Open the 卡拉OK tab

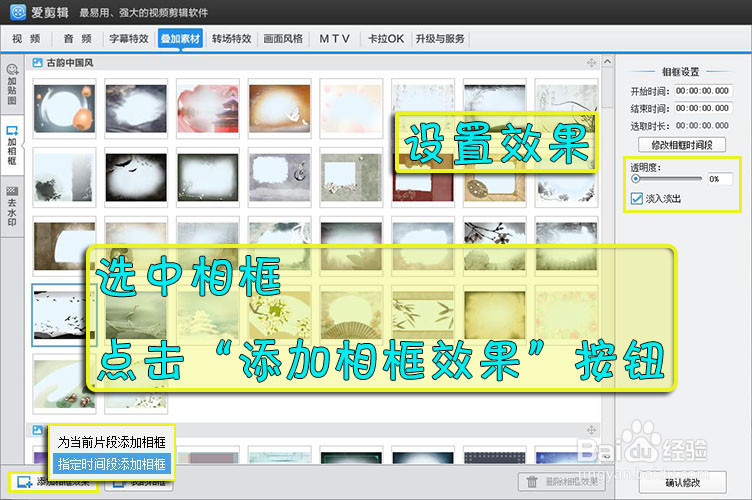pos(386,39)
